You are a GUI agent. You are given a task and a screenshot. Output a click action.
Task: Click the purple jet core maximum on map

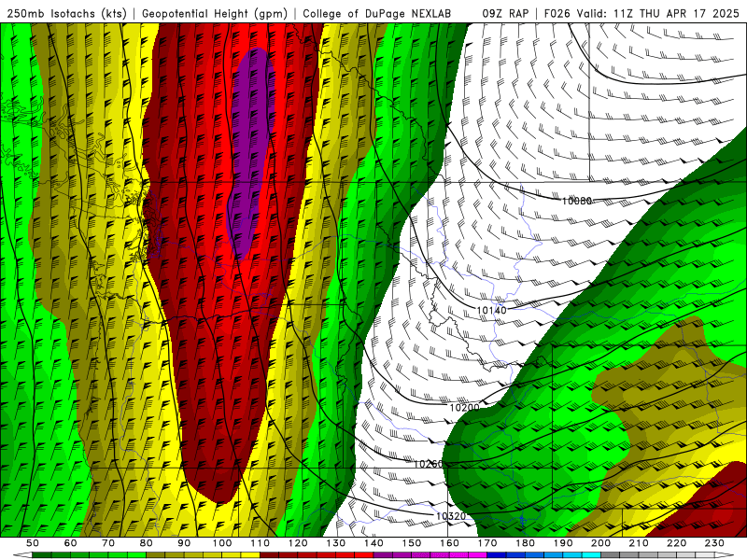[x=251, y=152]
